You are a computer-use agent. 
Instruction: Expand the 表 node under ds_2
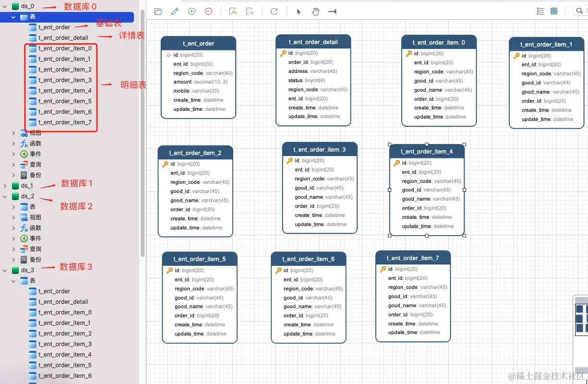coord(14,207)
